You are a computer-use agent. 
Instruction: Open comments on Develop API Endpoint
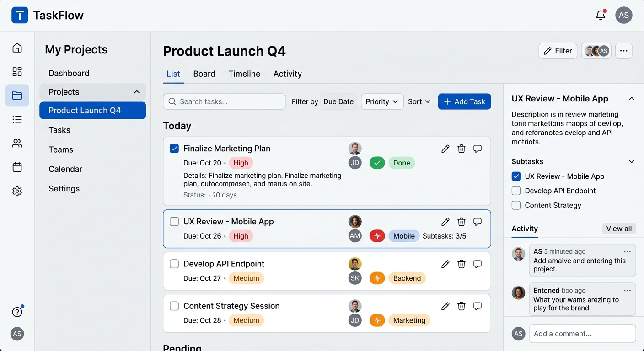478,264
